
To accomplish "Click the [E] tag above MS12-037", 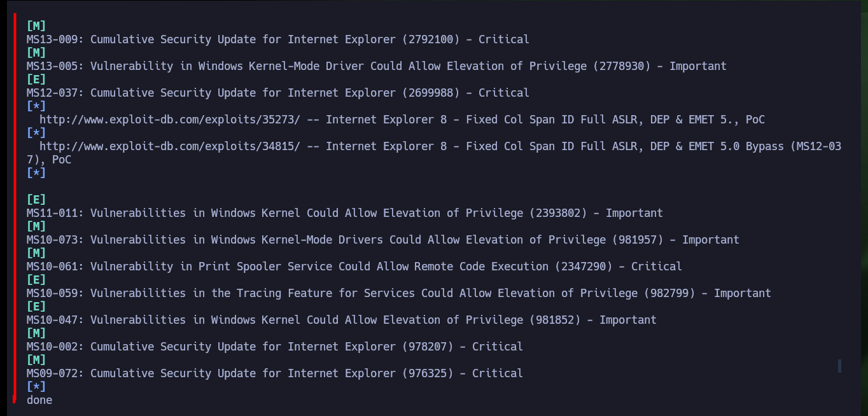I will click(36, 80).
